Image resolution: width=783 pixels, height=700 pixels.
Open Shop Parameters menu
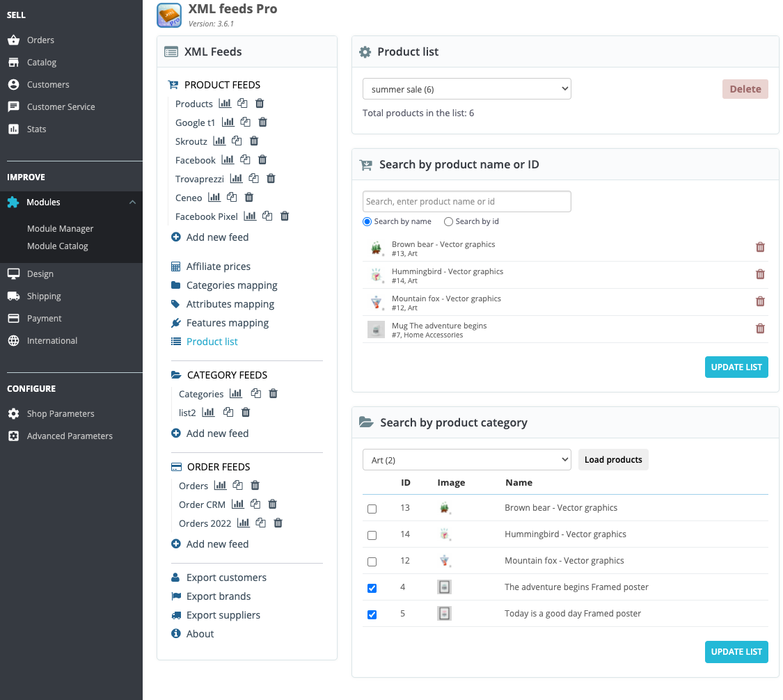61,414
